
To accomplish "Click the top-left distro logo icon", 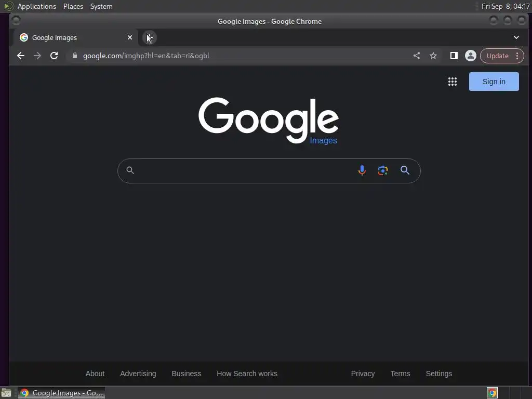I will [8, 6].
